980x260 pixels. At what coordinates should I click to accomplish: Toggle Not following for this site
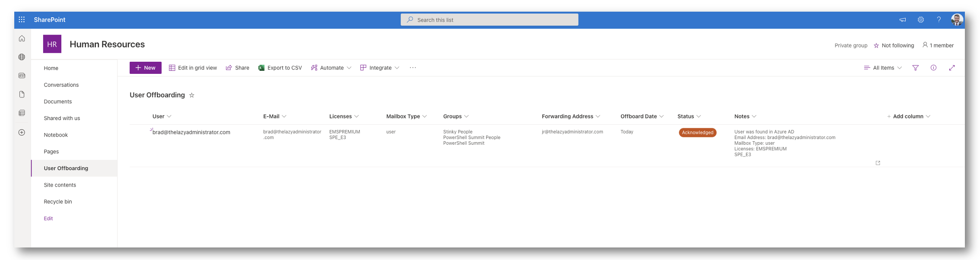click(894, 45)
